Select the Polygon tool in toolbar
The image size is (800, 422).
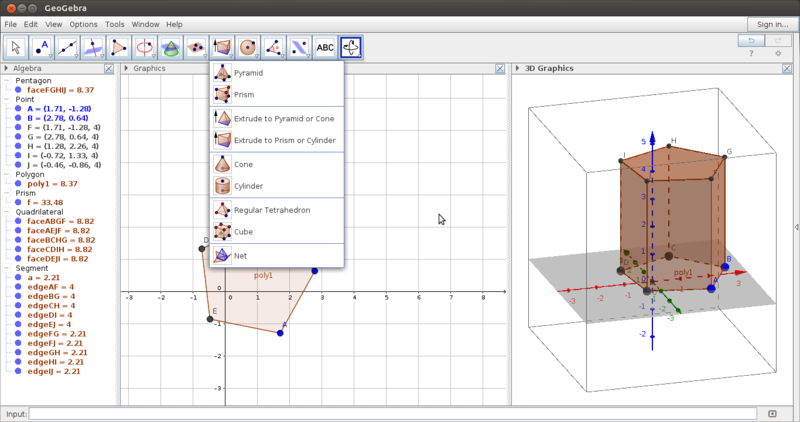click(x=119, y=47)
